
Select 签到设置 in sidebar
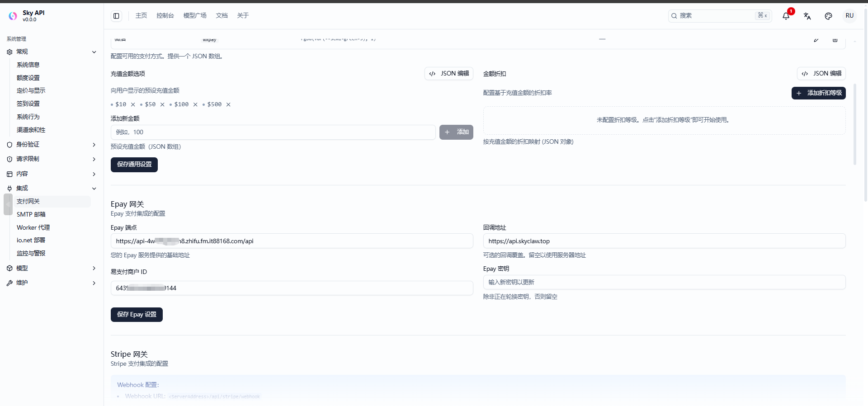pos(28,104)
